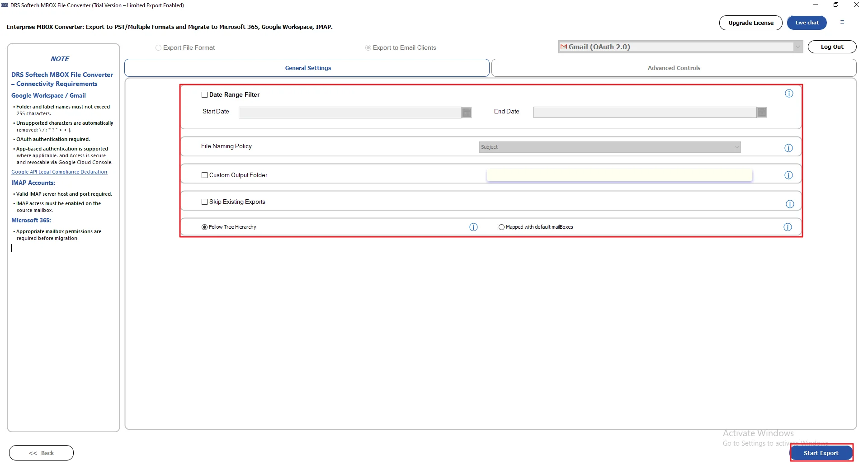Open the hamburger menu icon
The image size is (868, 470).
click(x=842, y=22)
